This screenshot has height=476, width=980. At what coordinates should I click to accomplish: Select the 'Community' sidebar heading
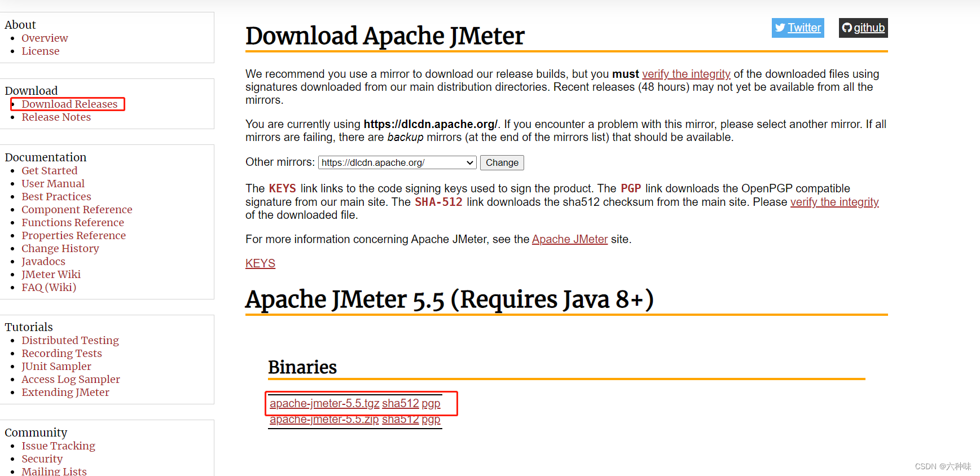click(36, 433)
